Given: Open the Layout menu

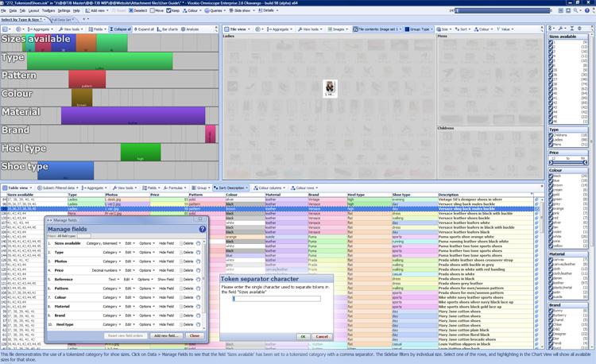Looking at the screenshot, I should point(35,10).
